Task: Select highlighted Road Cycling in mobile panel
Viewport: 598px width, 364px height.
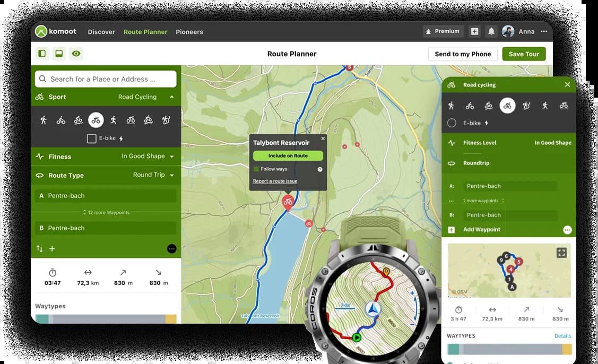Action: (507, 106)
